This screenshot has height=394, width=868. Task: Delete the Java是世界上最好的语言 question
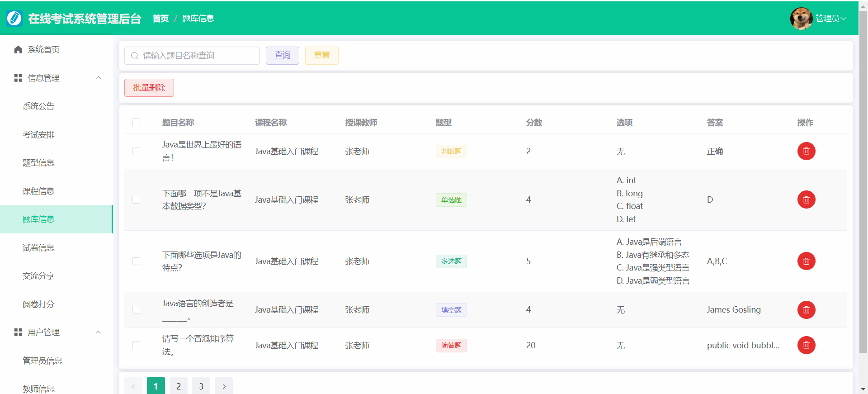806,151
